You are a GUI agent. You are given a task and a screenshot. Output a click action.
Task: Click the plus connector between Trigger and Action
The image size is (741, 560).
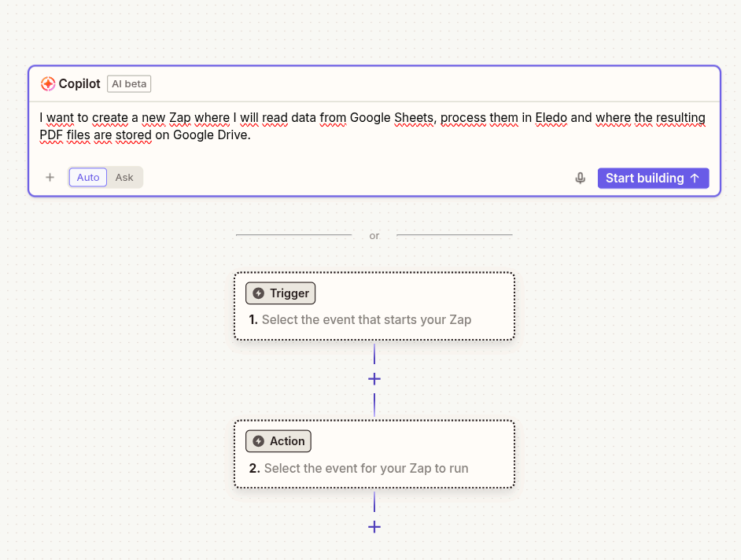pos(374,378)
